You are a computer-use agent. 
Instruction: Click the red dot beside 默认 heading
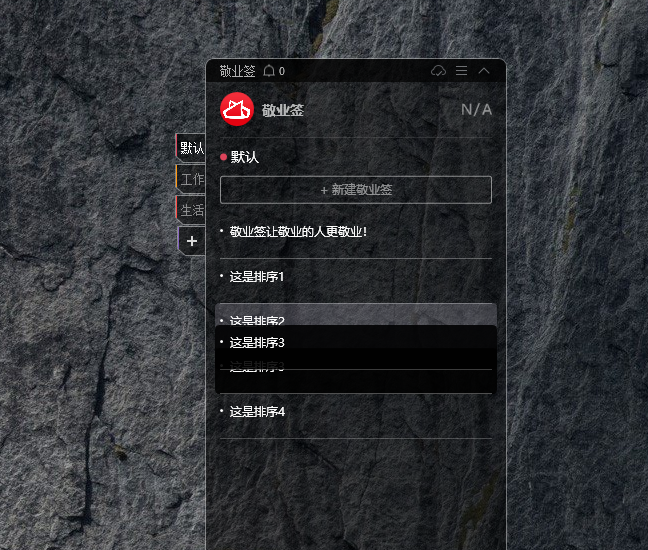coord(224,157)
